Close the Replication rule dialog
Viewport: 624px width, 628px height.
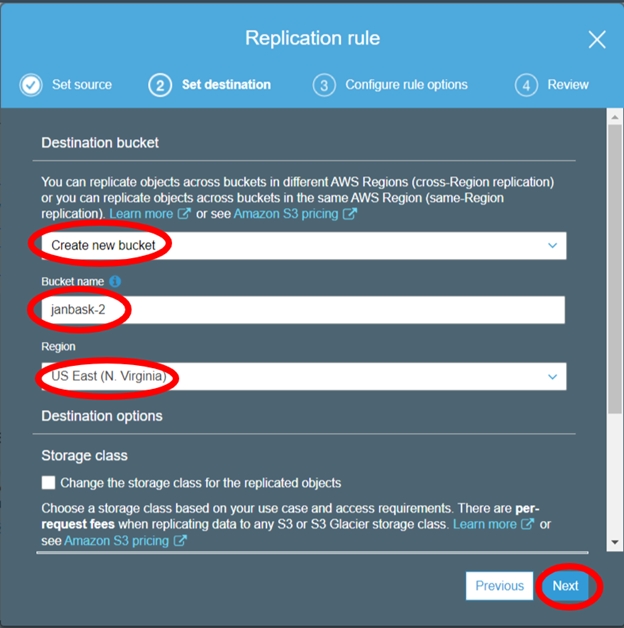[597, 40]
